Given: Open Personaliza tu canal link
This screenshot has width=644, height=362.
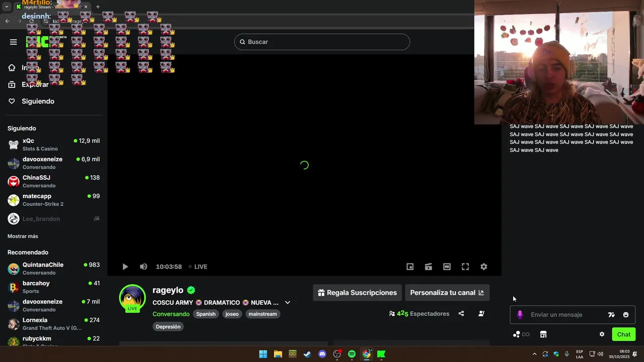Looking at the screenshot, I should coord(447,293).
